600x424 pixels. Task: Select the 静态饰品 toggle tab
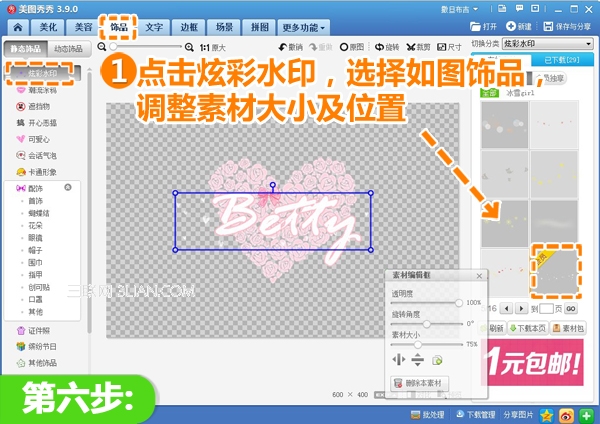[25, 49]
